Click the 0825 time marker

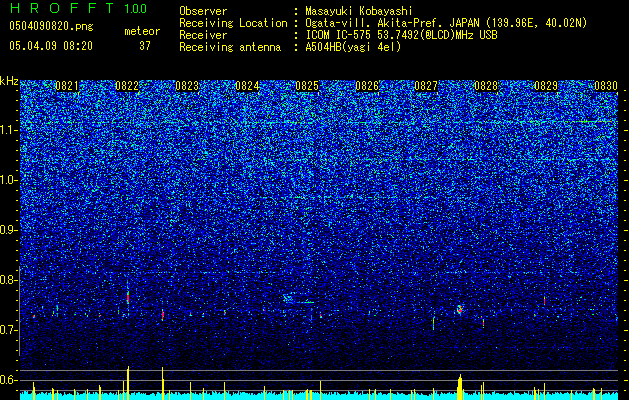click(307, 86)
